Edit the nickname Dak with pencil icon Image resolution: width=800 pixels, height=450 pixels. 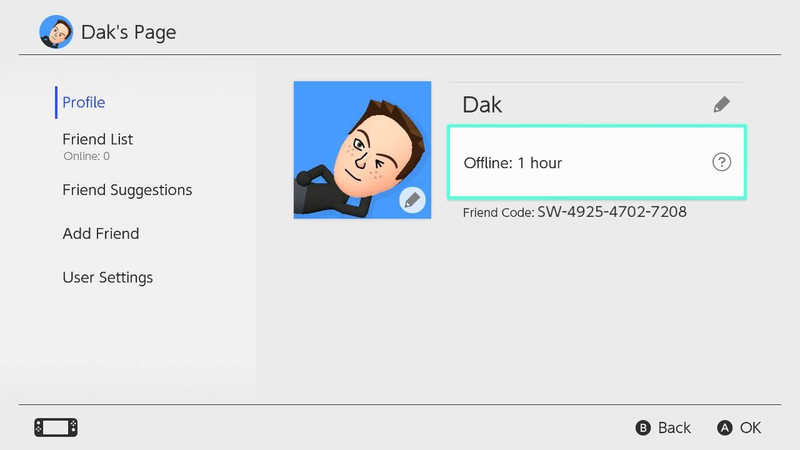point(721,105)
